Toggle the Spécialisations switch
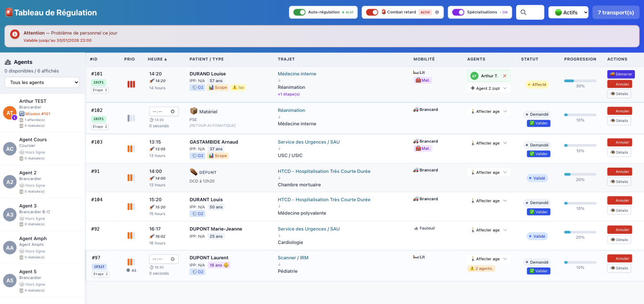 coord(458,12)
